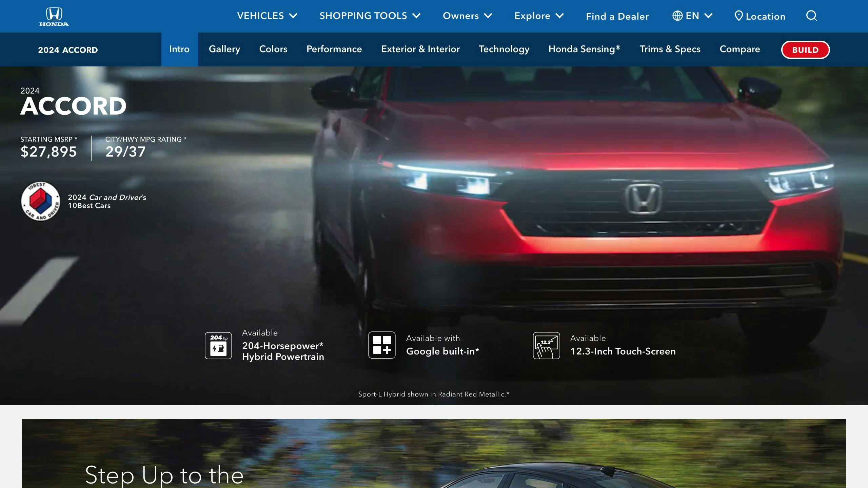View the Trims & Specs tab
This screenshot has height=488, width=868.
coord(670,49)
